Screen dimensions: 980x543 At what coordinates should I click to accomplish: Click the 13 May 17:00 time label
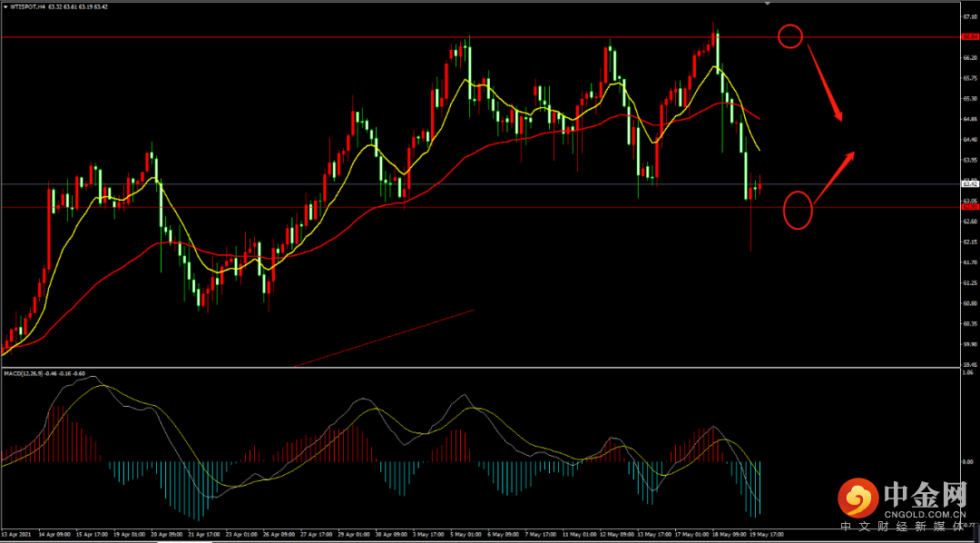click(x=654, y=535)
